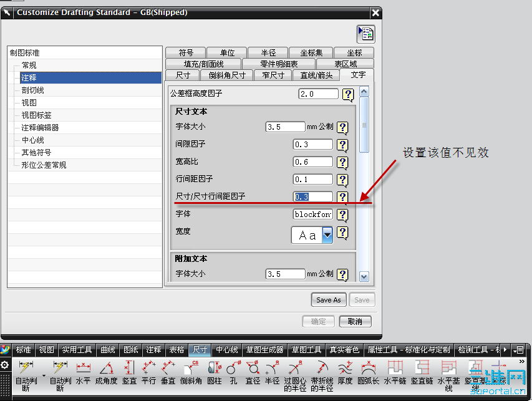Select the horizontal (水平) dimension tool
This screenshot has height=401, width=532.
[x=83, y=373]
